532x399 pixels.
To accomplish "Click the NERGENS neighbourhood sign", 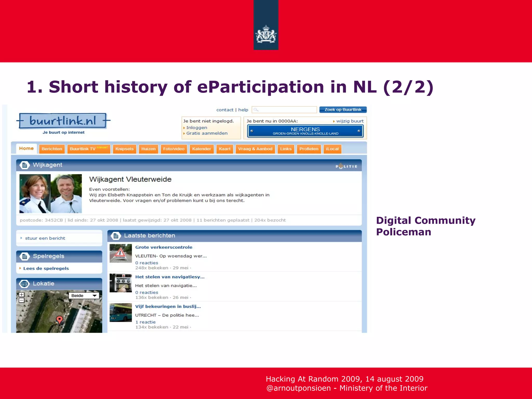I will coord(305,131).
